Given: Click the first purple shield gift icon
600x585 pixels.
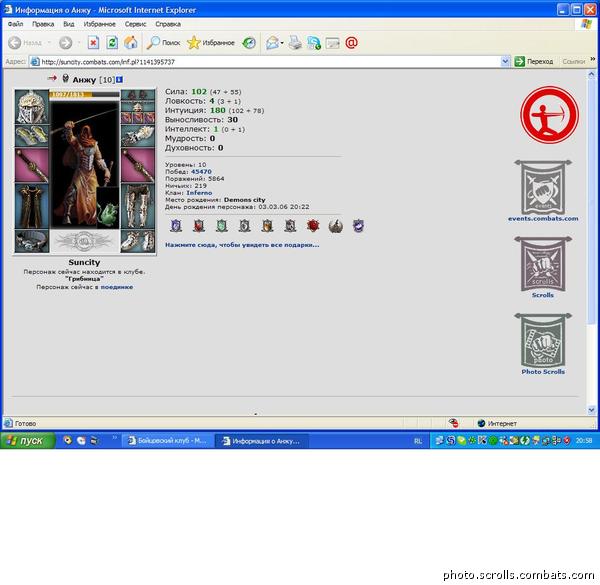Looking at the screenshot, I should point(176,226).
